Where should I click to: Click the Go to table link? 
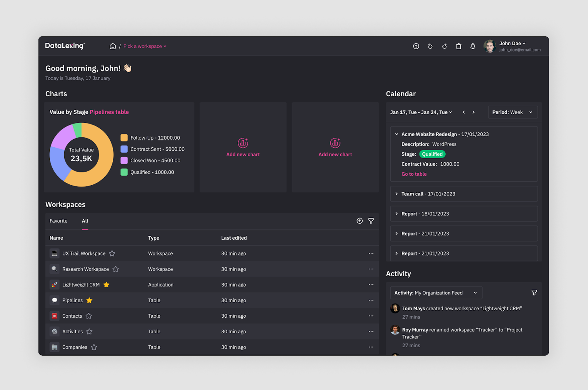tap(414, 174)
